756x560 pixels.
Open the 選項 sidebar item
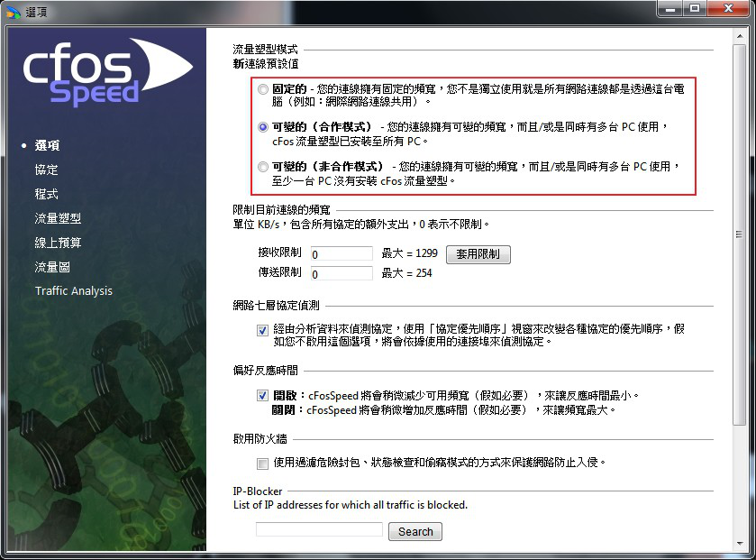click(47, 145)
